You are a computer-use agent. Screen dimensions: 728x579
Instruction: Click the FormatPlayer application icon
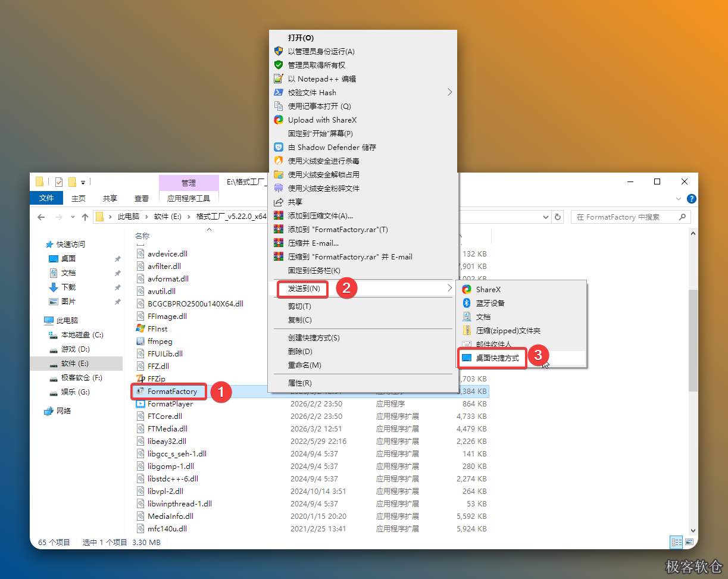point(140,403)
